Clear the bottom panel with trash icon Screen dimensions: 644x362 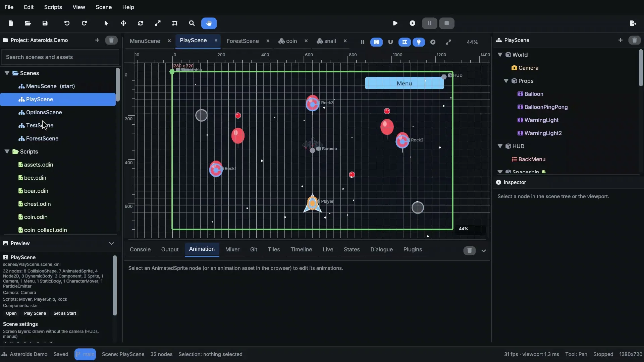tap(470, 251)
